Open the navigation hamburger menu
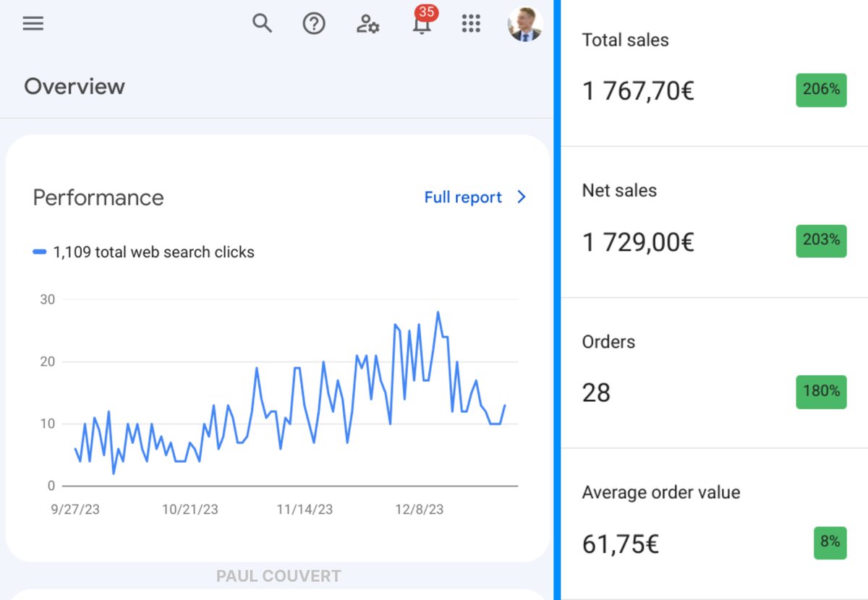Screen dimensions: 868x600 tap(33, 22)
